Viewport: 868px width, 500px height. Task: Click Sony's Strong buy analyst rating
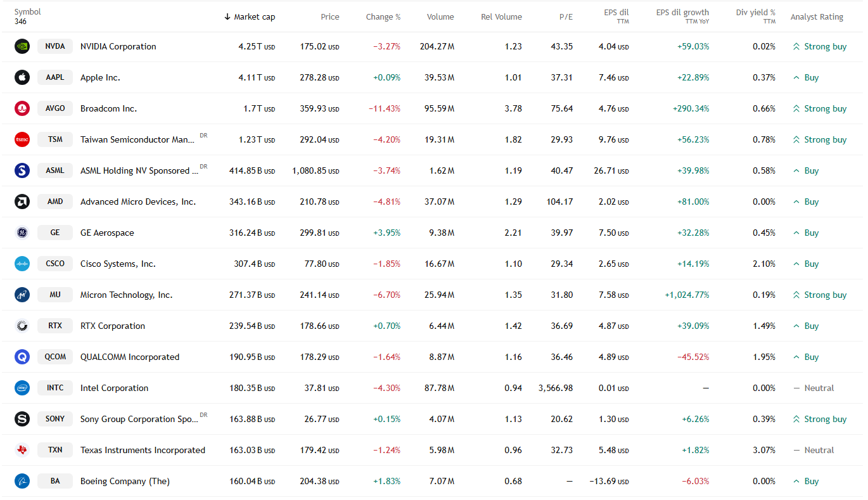click(x=820, y=419)
